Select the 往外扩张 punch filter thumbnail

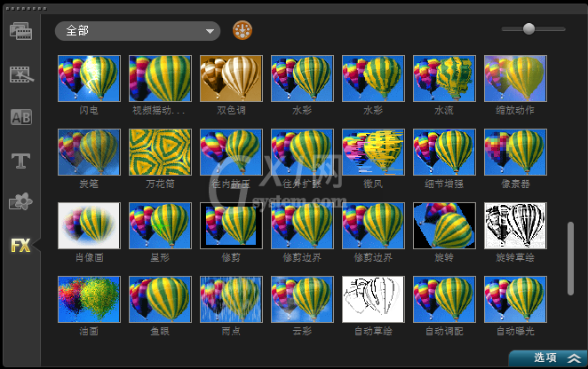pyautogui.click(x=302, y=152)
